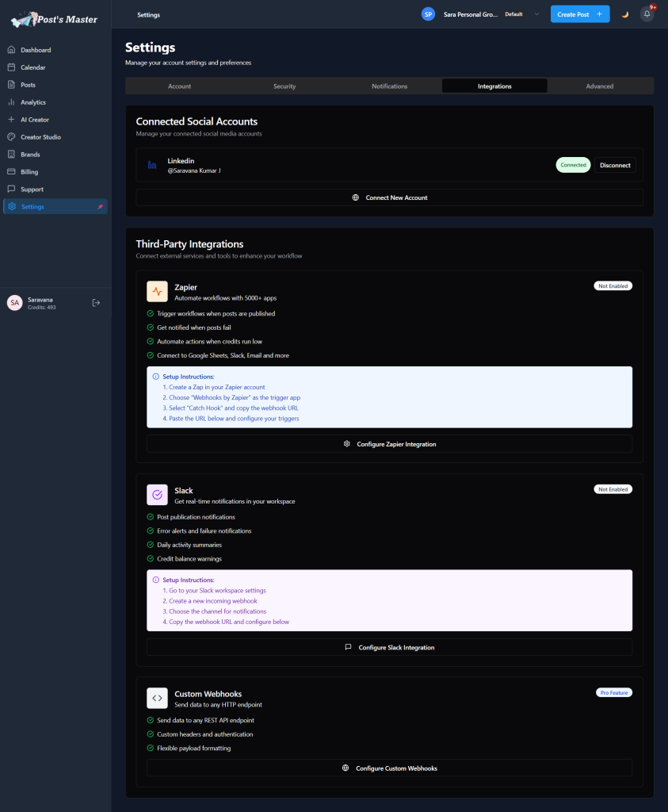This screenshot has height=812, width=668.
Task: Click the Zapier logo icon
Action: pyautogui.click(x=157, y=292)
